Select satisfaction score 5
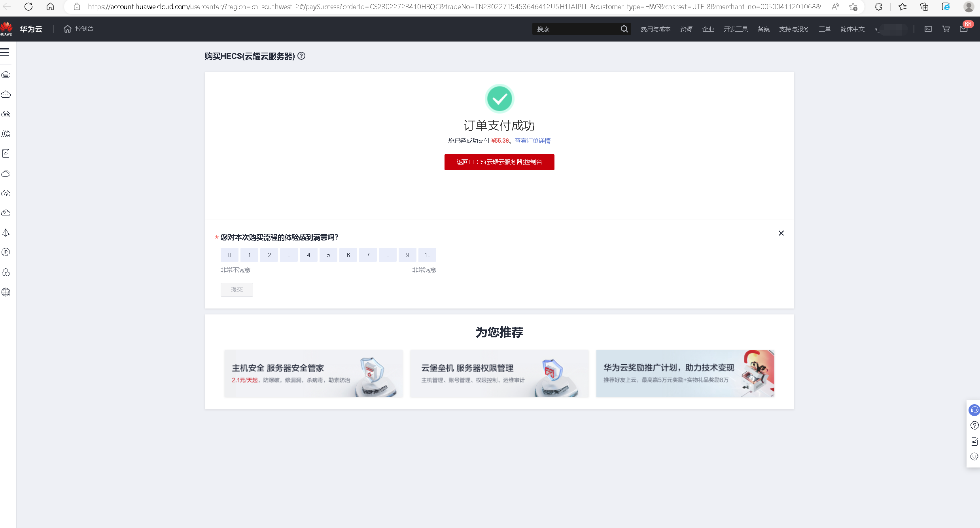The height and width of the screenshot is (528, 980). coord(328,255)
